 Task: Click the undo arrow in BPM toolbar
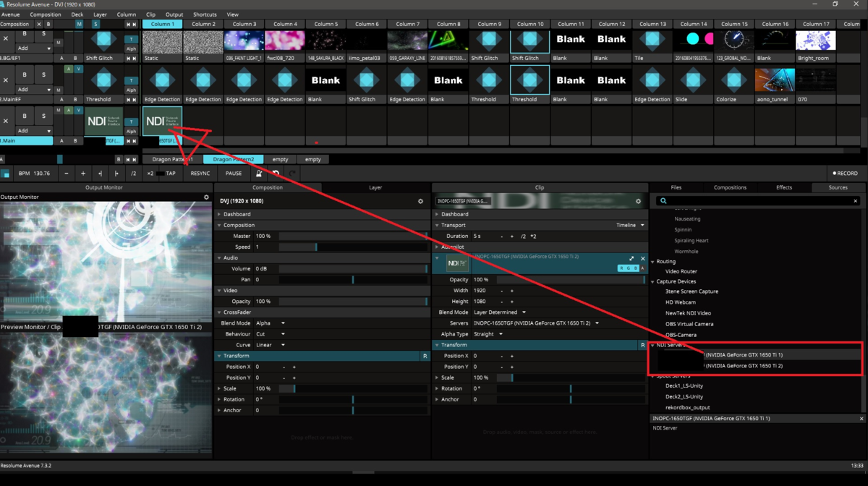coord(276,174)
